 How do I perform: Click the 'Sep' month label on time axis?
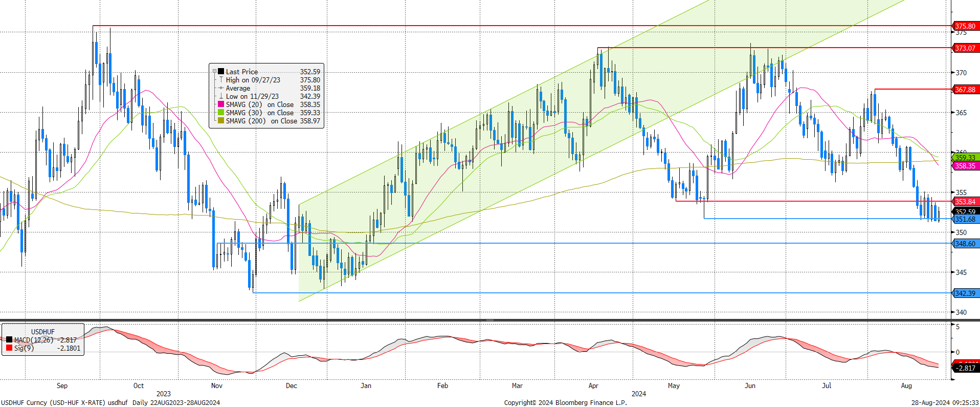[62, 385]
